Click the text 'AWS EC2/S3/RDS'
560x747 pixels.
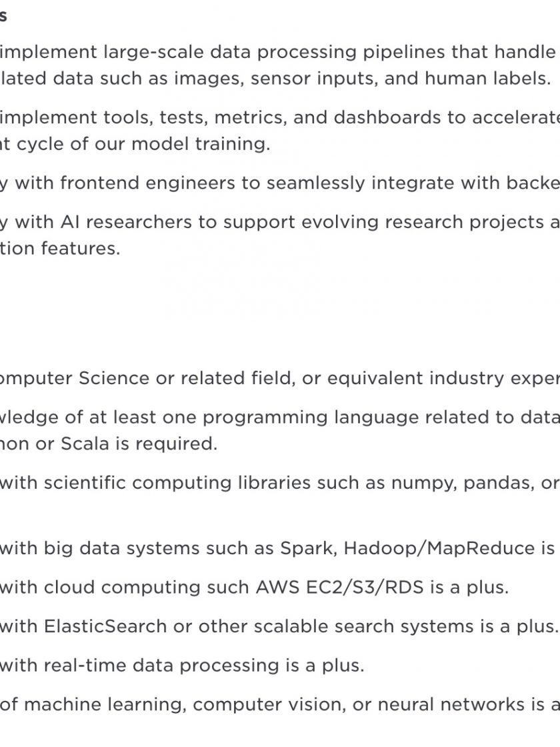(339, 588)
